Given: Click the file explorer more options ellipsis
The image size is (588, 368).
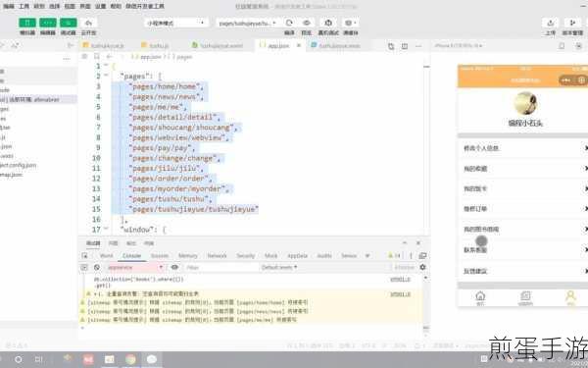Looking at the screenshot, I should (67, 59).
